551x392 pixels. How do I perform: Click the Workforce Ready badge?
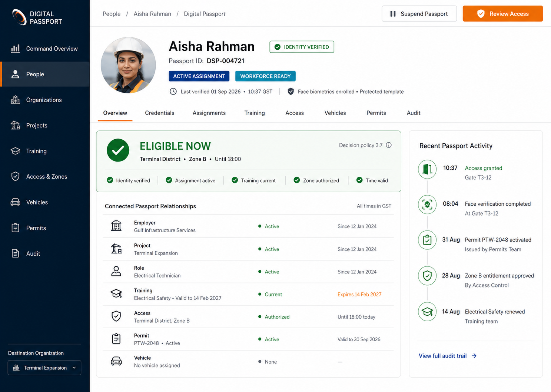(265, 76)
